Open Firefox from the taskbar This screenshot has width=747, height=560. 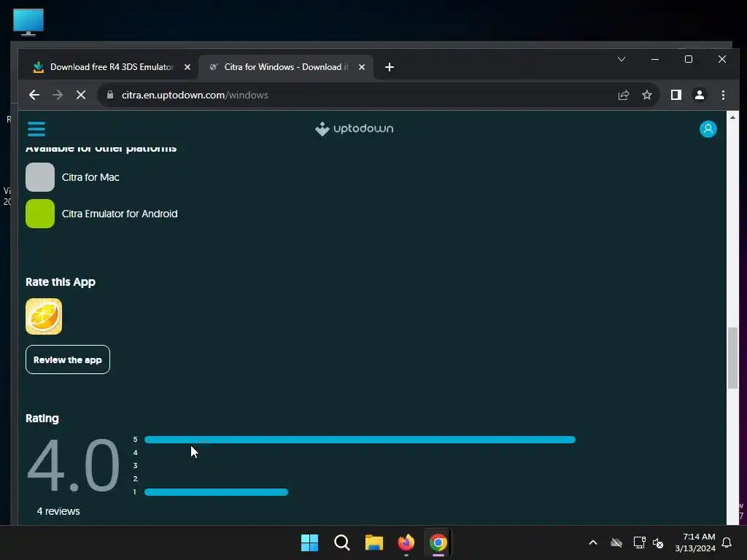[406, 542]
